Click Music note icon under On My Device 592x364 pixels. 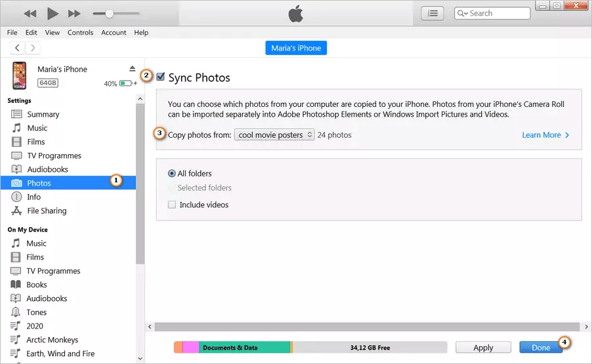tap(16, 243)
